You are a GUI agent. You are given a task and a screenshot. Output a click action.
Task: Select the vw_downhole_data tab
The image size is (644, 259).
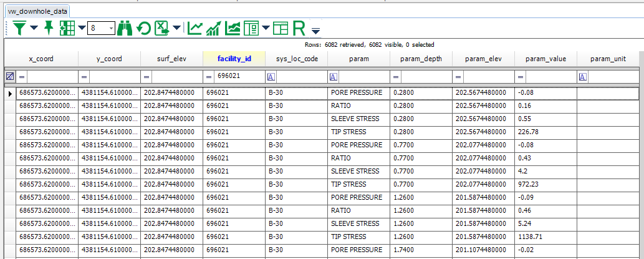tap(37, 12)
